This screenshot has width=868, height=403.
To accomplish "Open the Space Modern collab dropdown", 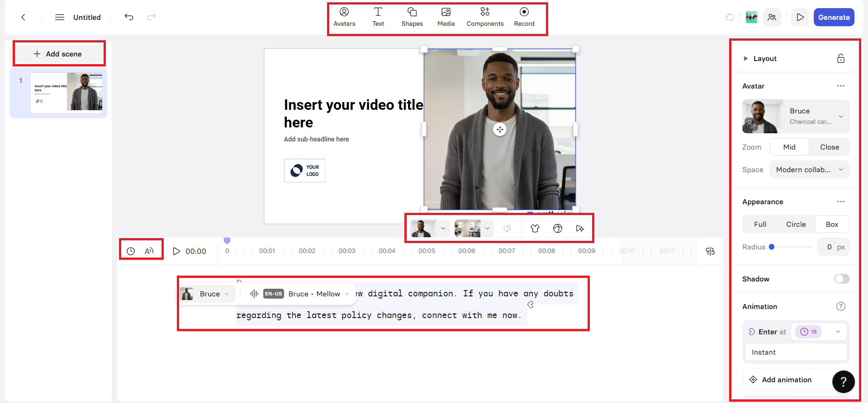I will pyautogui.click(x=810, y=169).
